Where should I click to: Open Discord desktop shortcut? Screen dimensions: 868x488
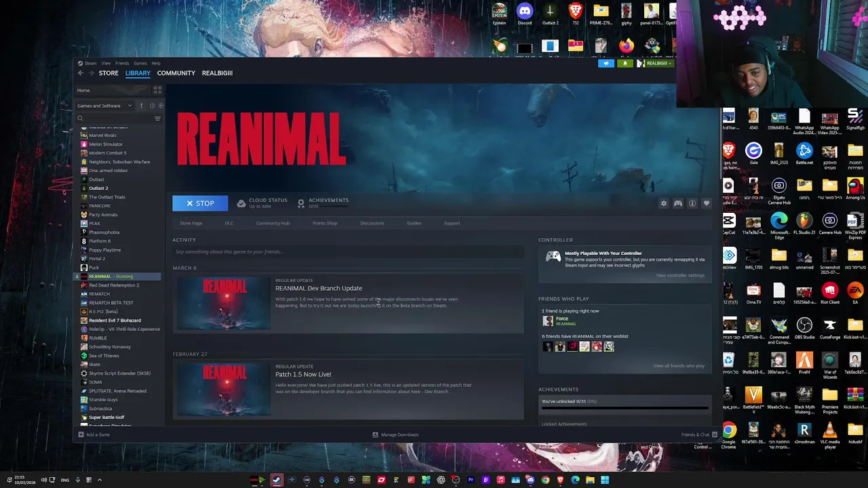pyautogui.click(x=524, y=14)
